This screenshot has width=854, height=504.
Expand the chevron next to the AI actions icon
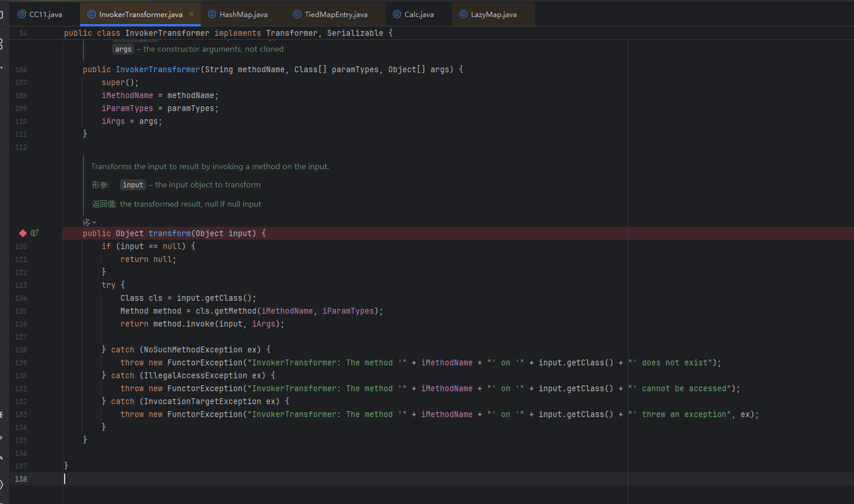[94, 223]
